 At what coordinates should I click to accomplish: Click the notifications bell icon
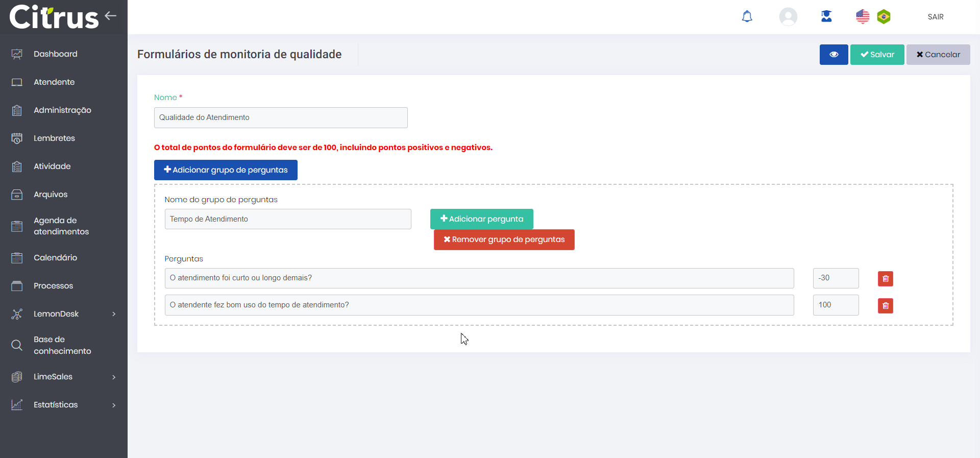(747, 17)
